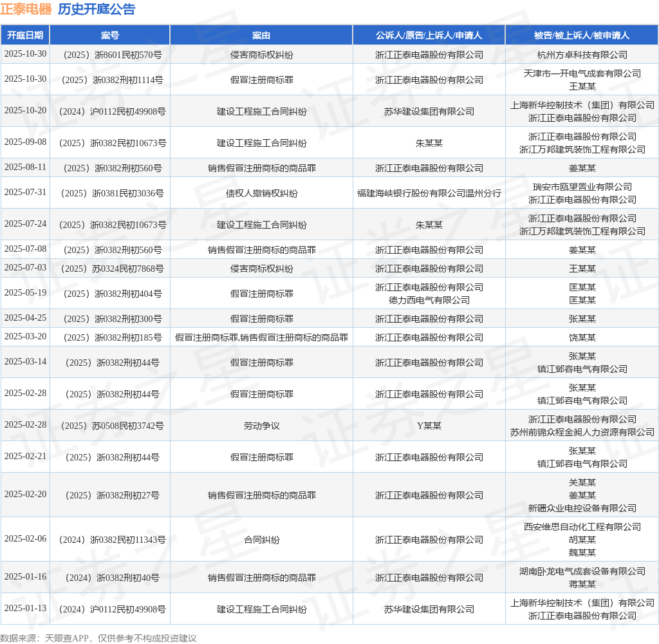
Task: Click cause 劳动争议
Action: click(261, 426)
